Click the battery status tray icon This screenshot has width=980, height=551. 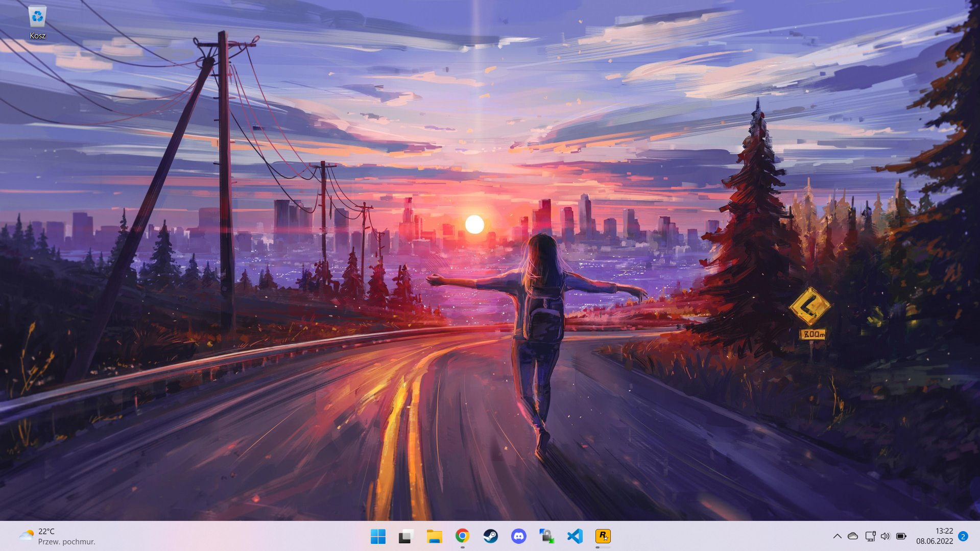click(901, 536)
